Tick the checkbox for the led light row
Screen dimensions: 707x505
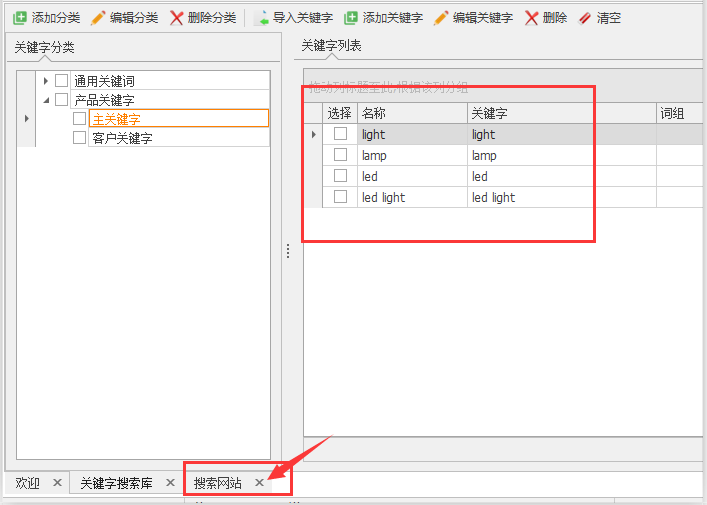[340, 197]
